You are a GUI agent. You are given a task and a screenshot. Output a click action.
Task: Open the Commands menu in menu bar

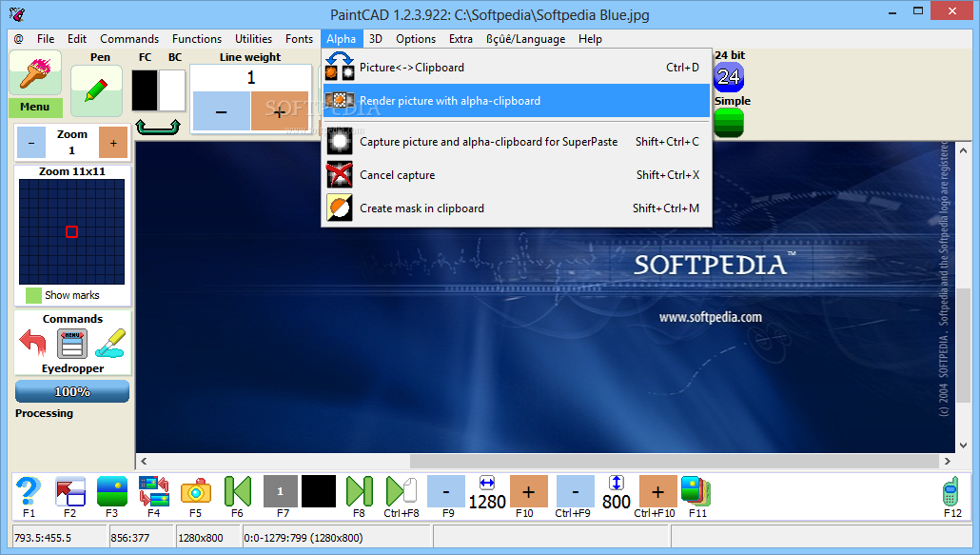click(129, 39)
